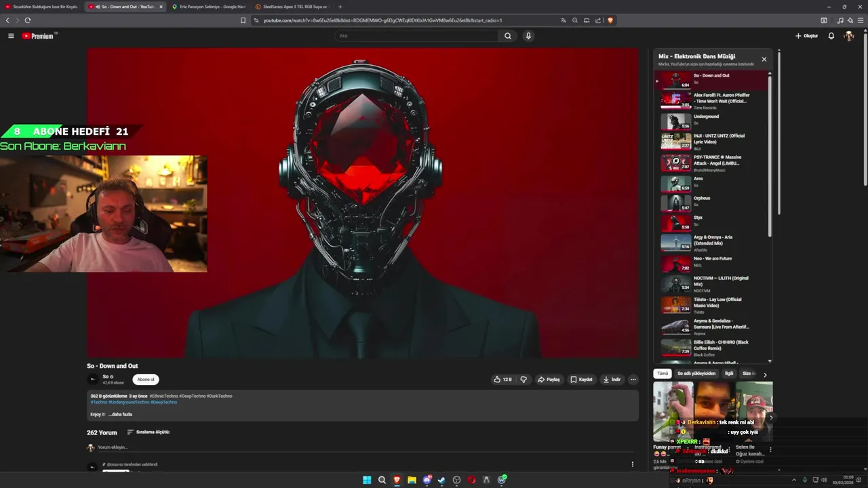868x488 pixels.
Task: Go to YouTube Premium home logo
Action: tap(39, 36)
